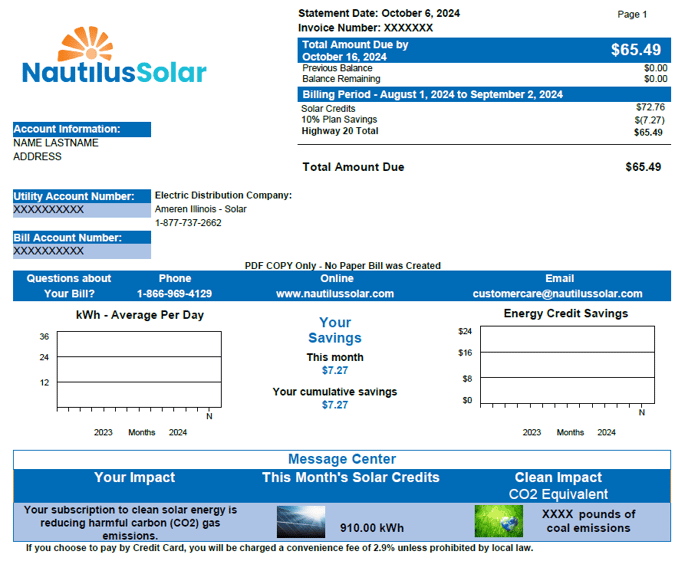Select the Statement Date October 6, 2024 text

(379, 13)
